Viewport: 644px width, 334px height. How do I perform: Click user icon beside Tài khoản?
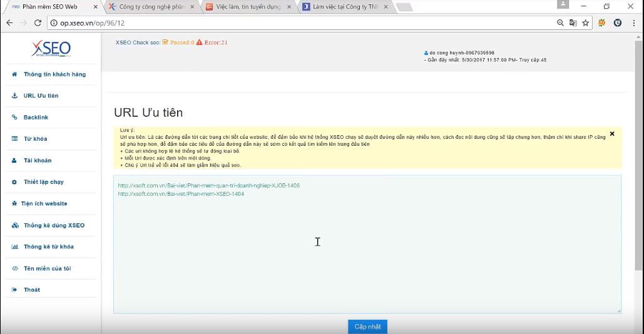(14, 161)
